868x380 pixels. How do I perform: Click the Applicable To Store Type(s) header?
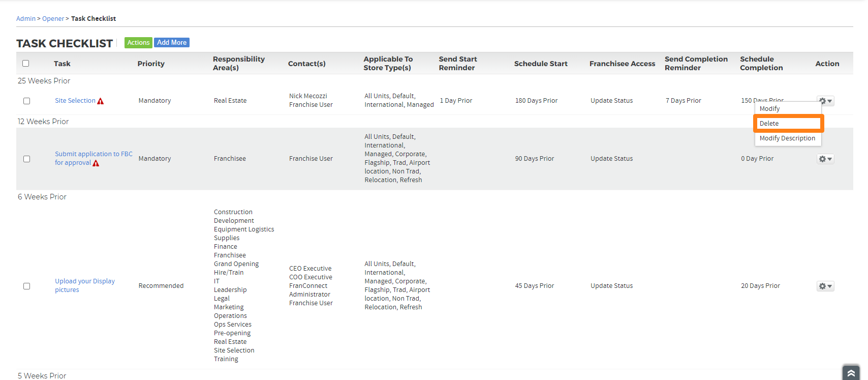click(388, 64)
